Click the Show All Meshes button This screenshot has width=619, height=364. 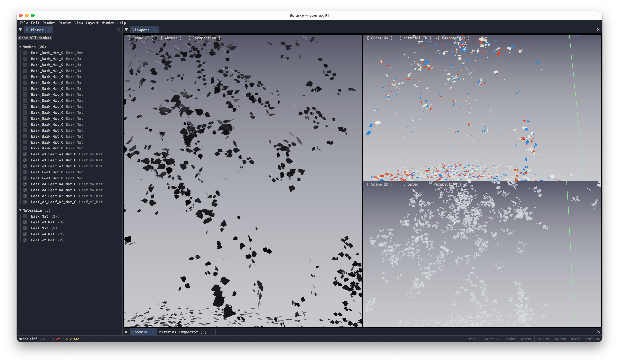coord(35,38)
